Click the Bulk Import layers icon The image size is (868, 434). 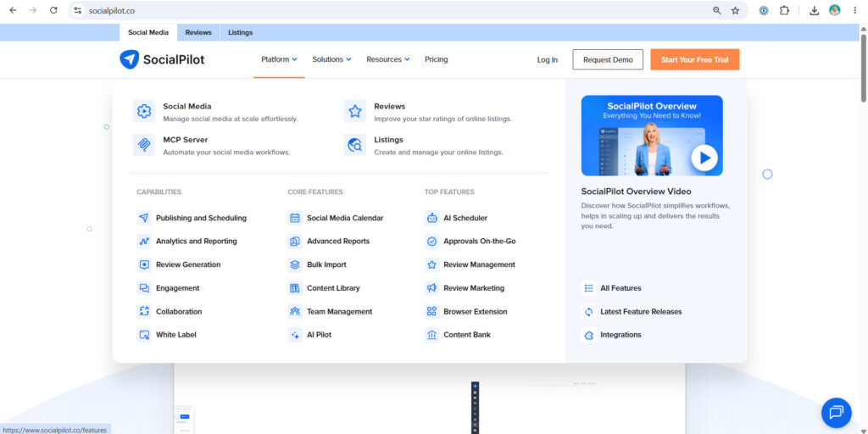click(295, 264)
